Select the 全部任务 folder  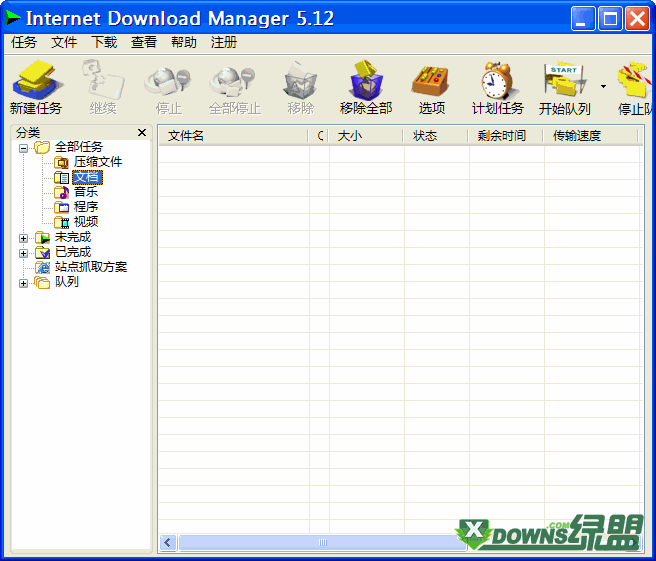coord(79,147)
